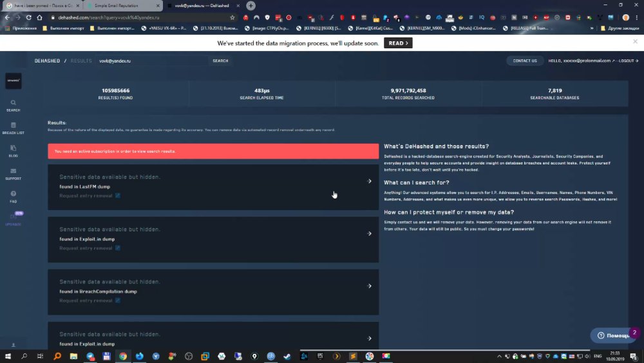This screenshot has height=363, width=644.
Task: Show hidden system tray icons
Action: [x=500, y=356]
